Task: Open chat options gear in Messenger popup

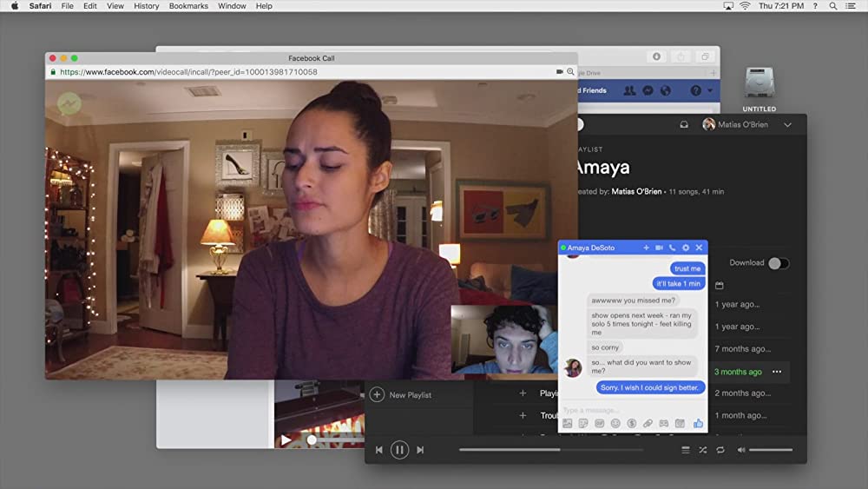Action: pyautogui.click(x=686, y=248)
